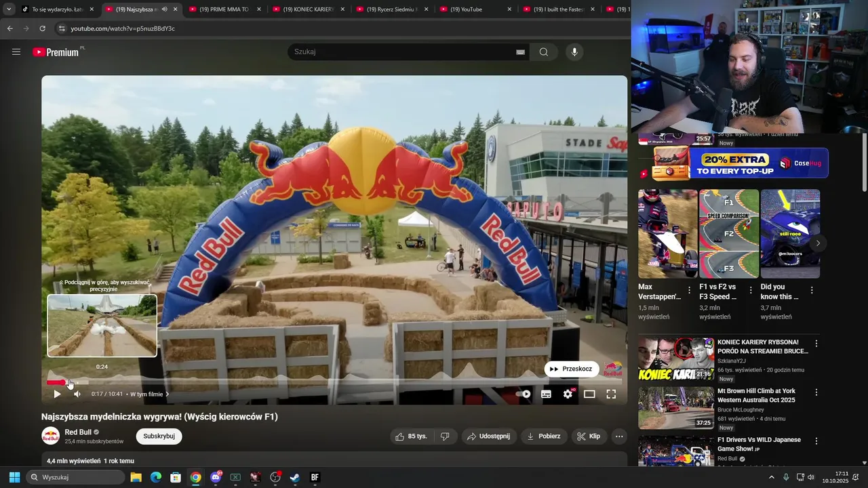Open options menu for Max Verstappen short
This screenshot has width=868, height=488.
tap(690, 290)
